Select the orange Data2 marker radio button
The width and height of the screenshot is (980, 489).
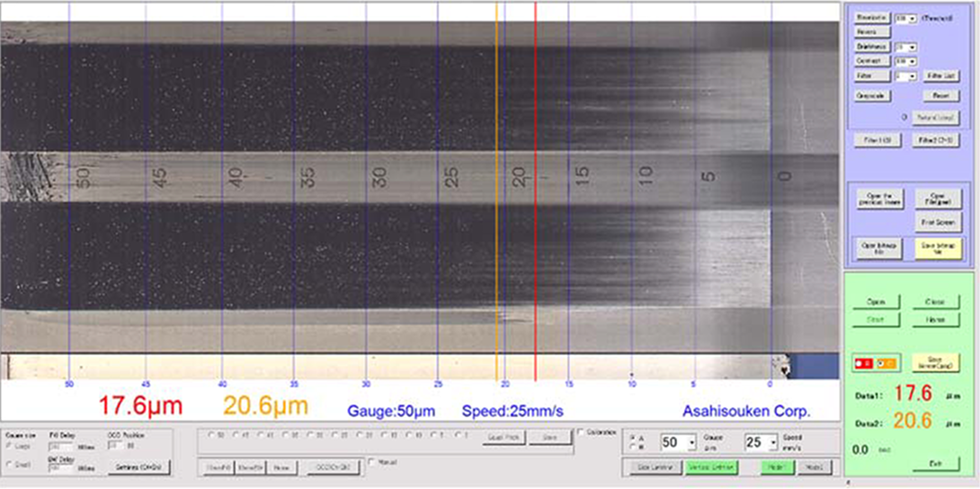(882, 363)
